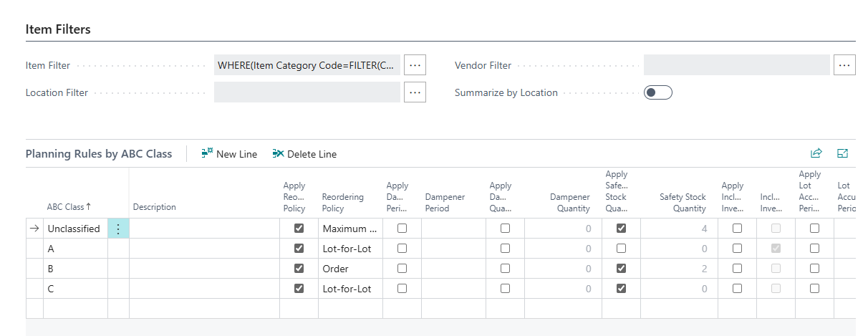Uncheck Apply Reordering Policy for class C row
The width and height of the screenshot is (868, 336).
tap(299, 289)
